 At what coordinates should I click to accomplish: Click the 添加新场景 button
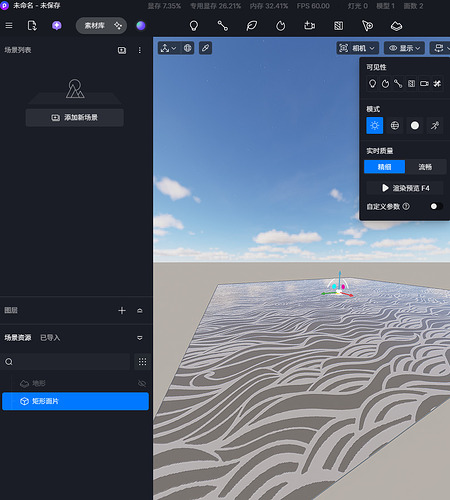pos(75,117)
